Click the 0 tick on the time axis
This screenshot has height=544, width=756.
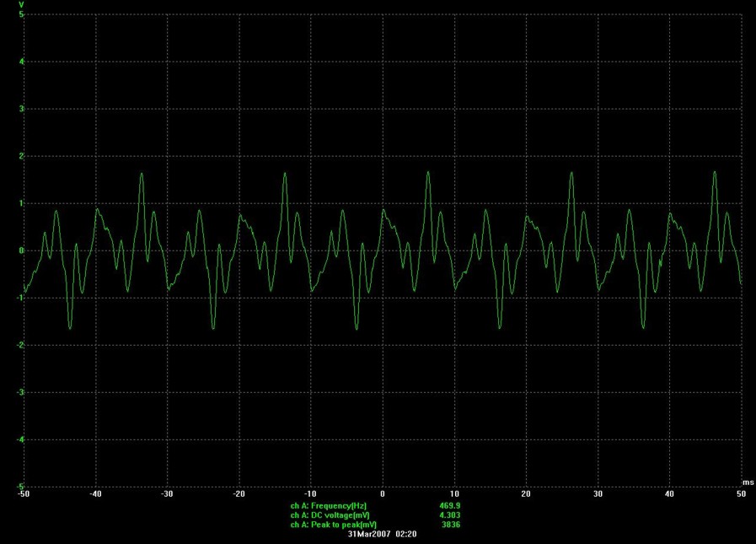pyautogui.click(x=383, y=493)
